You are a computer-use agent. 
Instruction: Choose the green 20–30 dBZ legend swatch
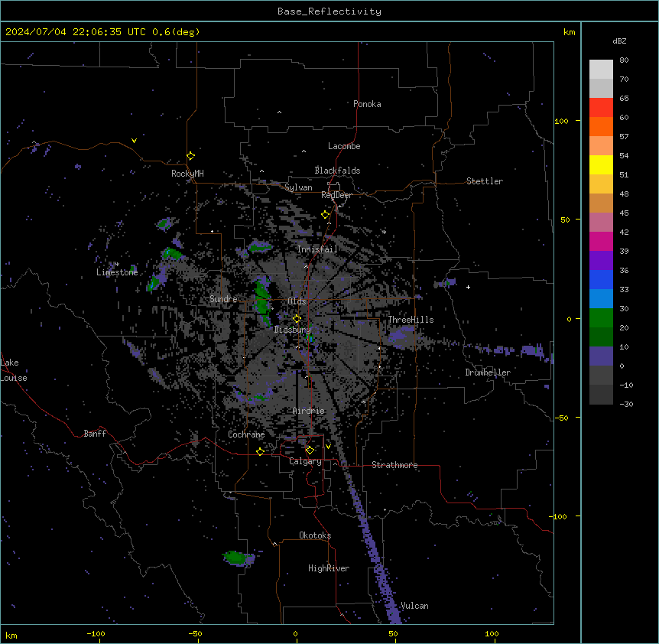[601, 318]
